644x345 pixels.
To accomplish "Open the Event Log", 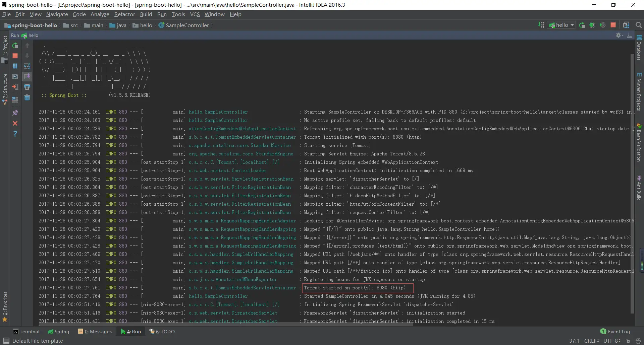I will (x=615, y=332).
